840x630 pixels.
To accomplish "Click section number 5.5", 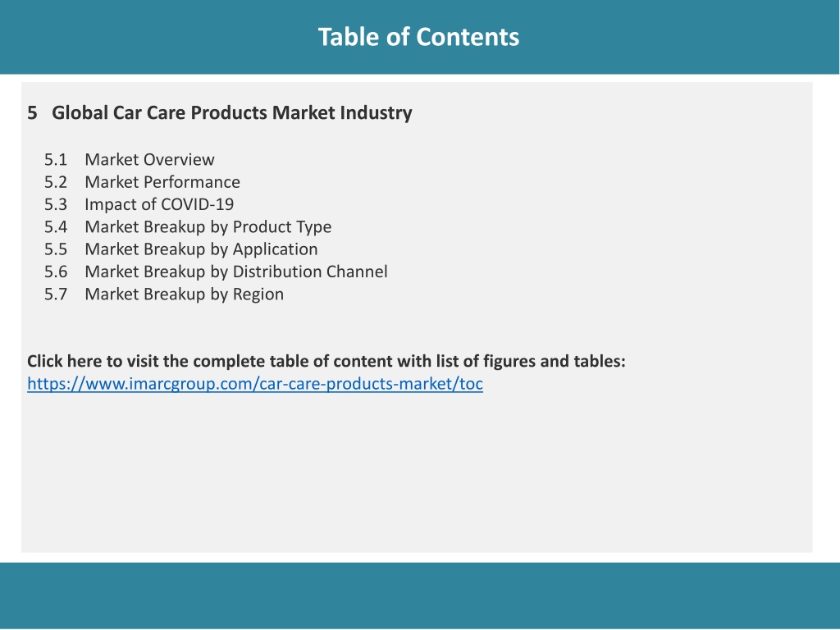I will (x=56, y=249).
